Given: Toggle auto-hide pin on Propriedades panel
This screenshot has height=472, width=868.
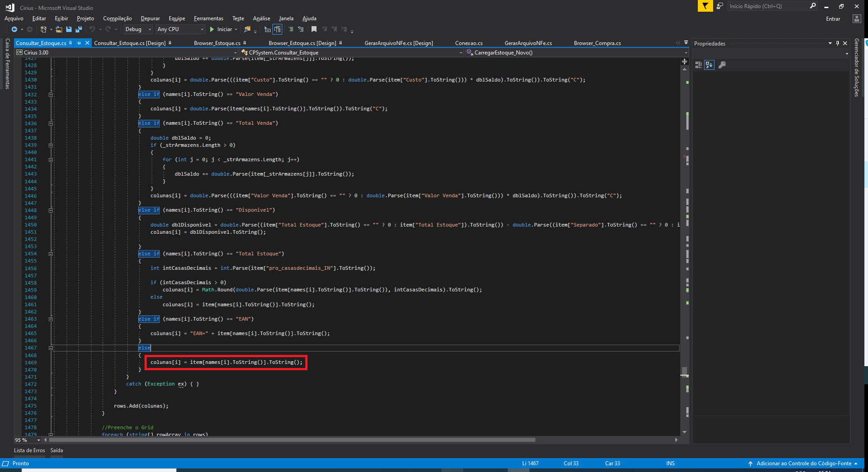Looking at the screenshot, I should [x=837, y=43].
